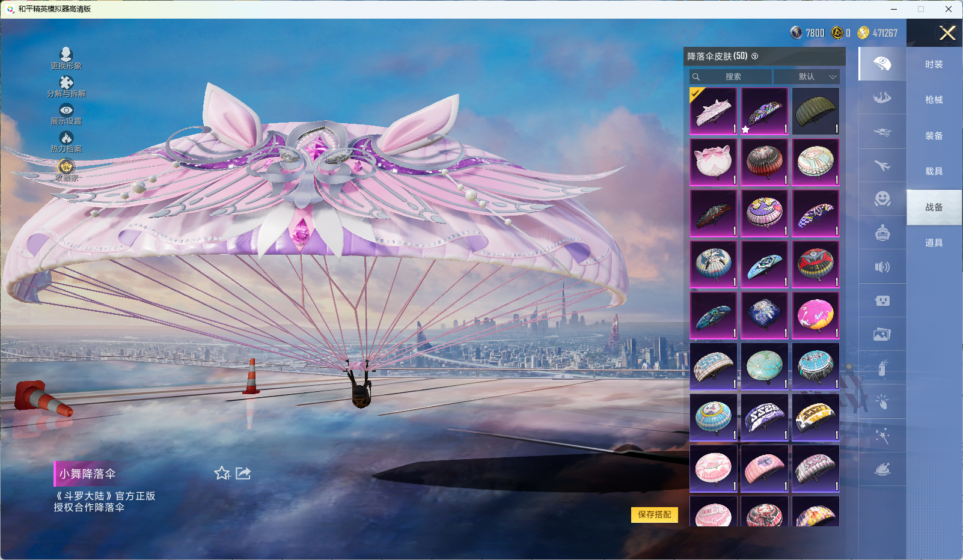This screenshot has width=963, height=560.
Task: Click the 搜索 search field
Action: click(x=732, y=77)
